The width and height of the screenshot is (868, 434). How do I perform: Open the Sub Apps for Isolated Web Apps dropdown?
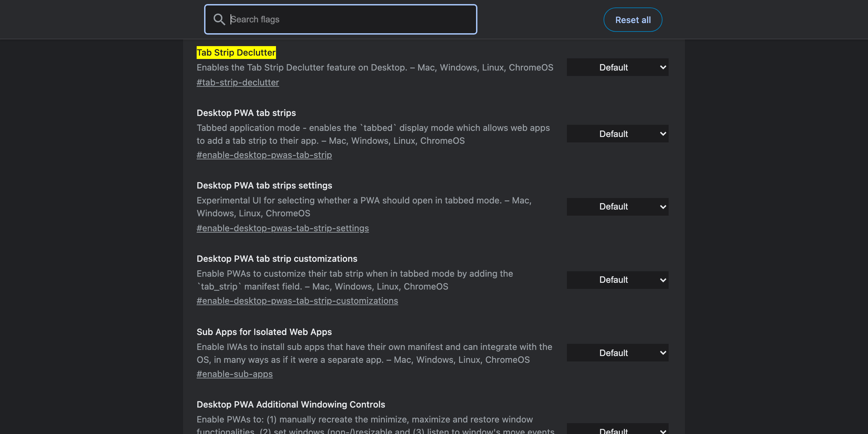617,353
